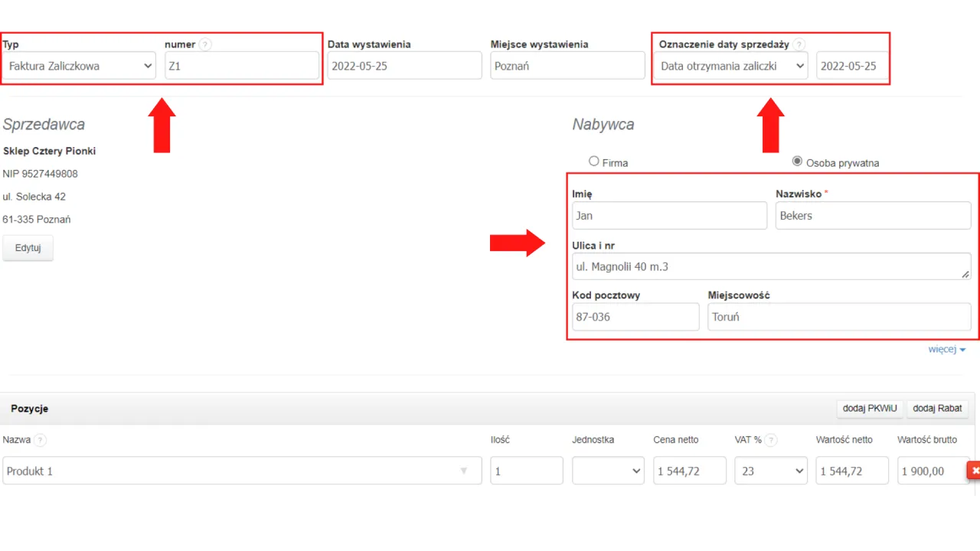Click the Nazwisko field containing Bekers
Screen dimensions: 980x551
pyautogui.click(x=873, y=216)
